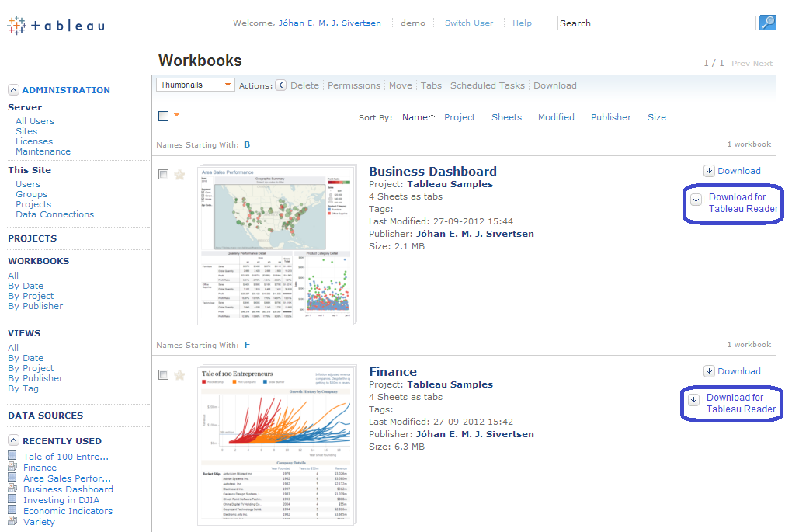Click the Tableau logo
The width and height of the screenshot is (785, 532).
click(56, 26)
